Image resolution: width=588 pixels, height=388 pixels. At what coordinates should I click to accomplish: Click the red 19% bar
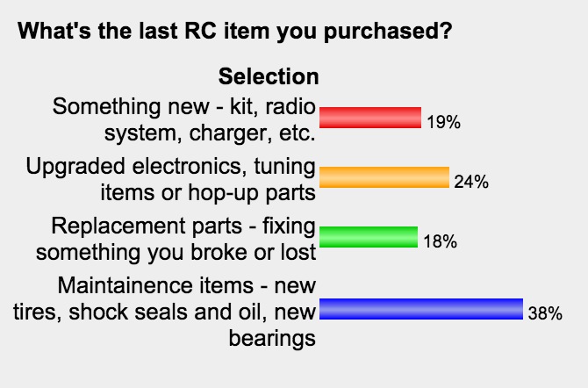[x=370, y=118]
